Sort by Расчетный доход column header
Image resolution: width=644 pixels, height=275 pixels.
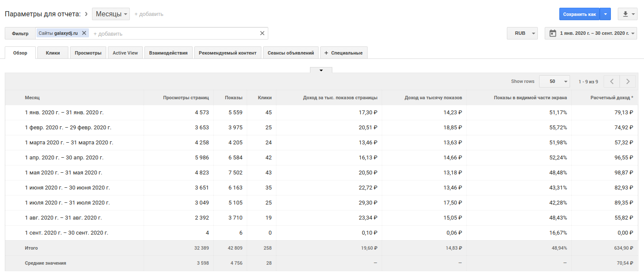[x=611, y=98]
